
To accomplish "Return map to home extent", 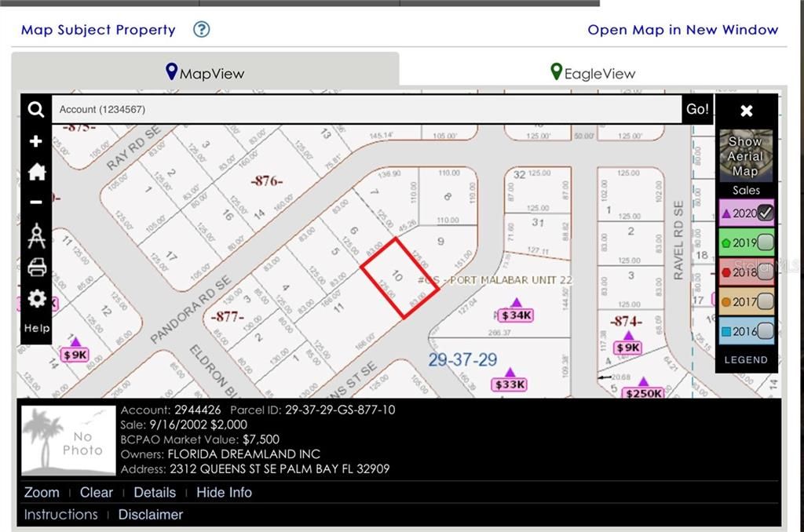I will tap(36, 172).
